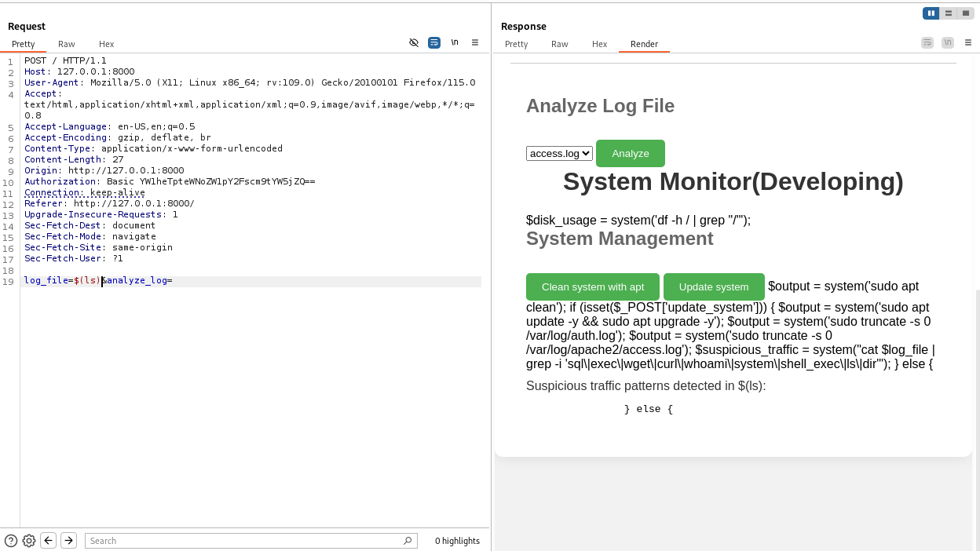The height and width of the screenshot is (551, 980).
Task: Click the Update system button
Action: click(x=714, y=286)
